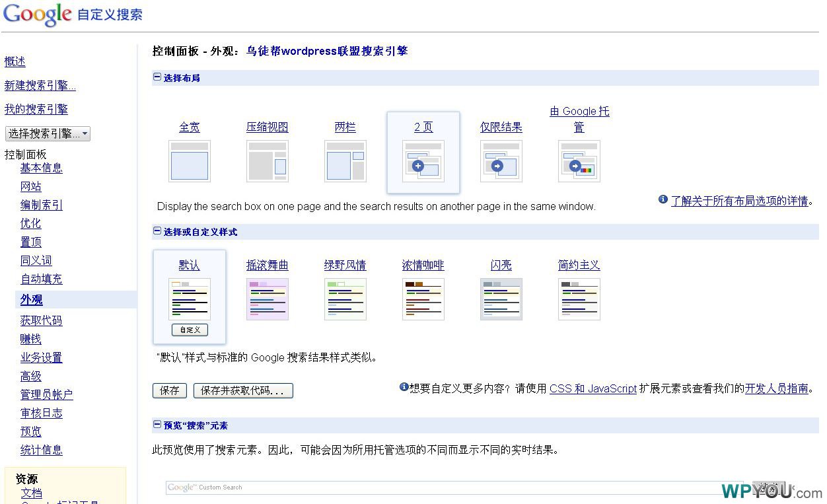
Task: Select the 由 Google 托管 layout thumbnail icon
Action: tap(579, 161)
